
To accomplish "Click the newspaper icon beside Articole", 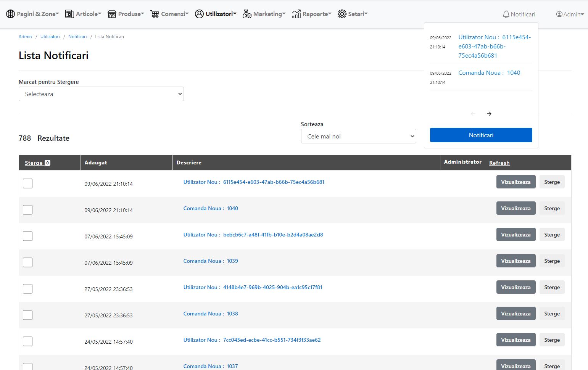I will pos(69,14).
